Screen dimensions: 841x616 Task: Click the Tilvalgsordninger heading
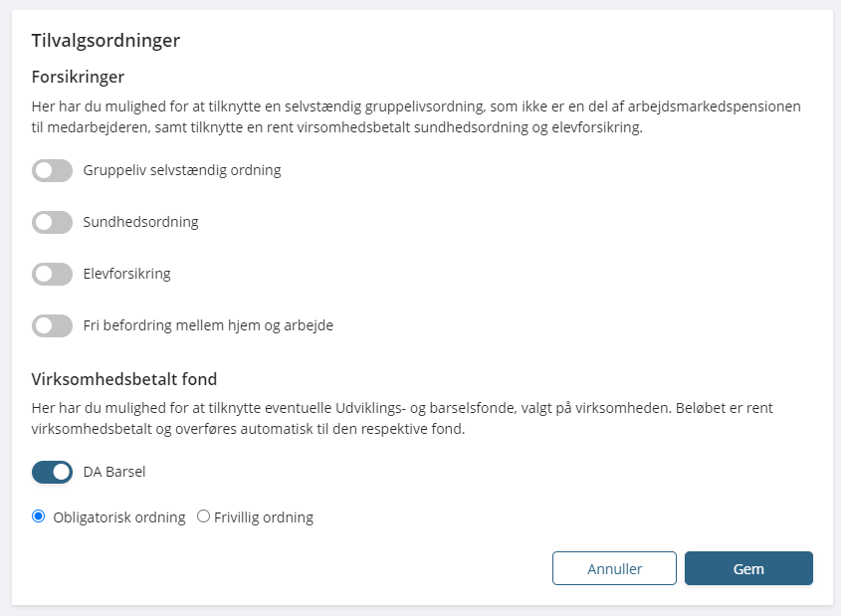[x=105, y=41]
